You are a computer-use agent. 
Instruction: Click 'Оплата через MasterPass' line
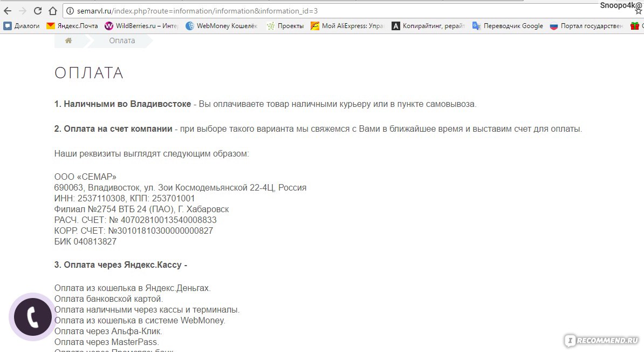click(x=107, y=342)
